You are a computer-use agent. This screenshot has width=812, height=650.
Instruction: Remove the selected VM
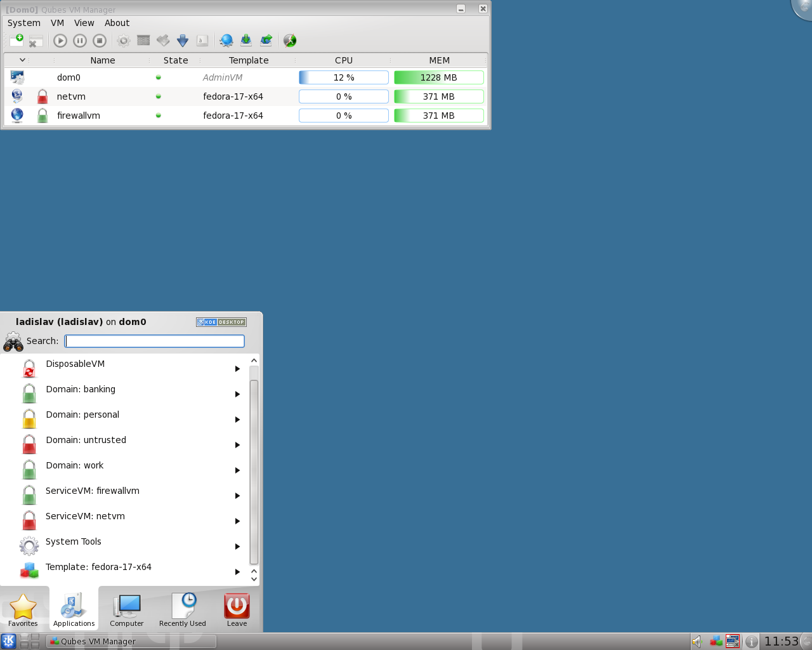36,40
